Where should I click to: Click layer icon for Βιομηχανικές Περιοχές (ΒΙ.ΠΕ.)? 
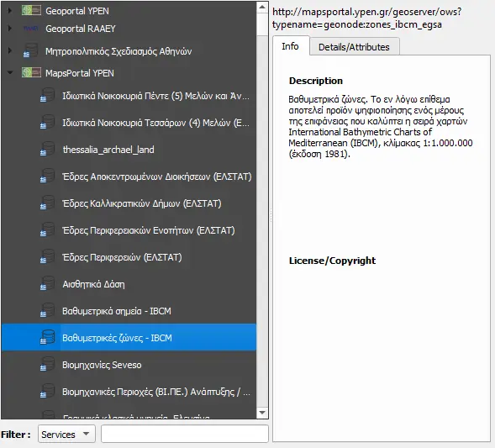(x=47, y=392)
